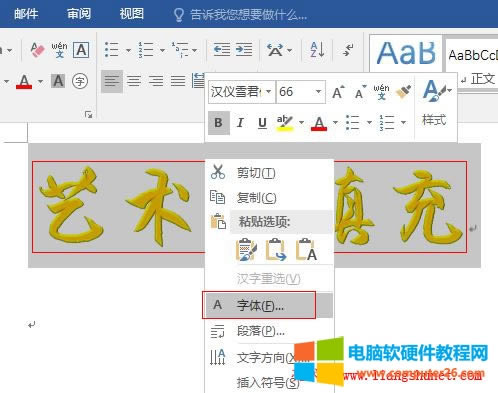Screen dimensions: 498x393
Task: Choose 复制(C) from the context menu
Action: [269, 197]
